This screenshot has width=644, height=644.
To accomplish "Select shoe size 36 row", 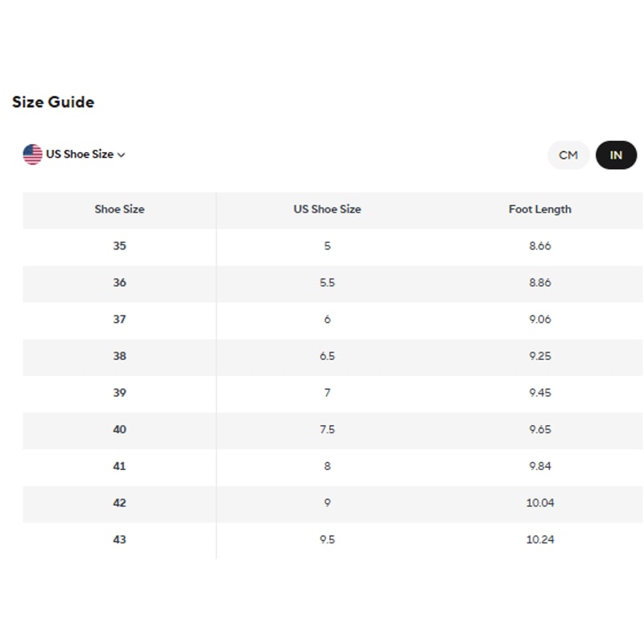I will [x=119, y=283].
